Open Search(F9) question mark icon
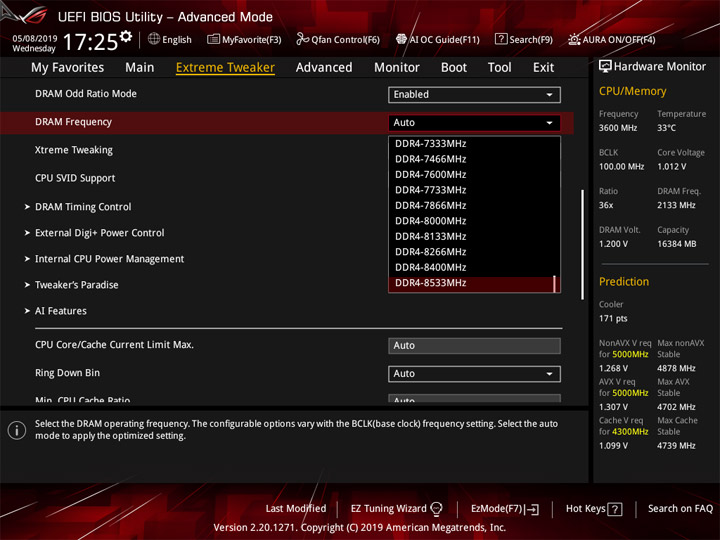The image size is (720, 540). [501, 39]
